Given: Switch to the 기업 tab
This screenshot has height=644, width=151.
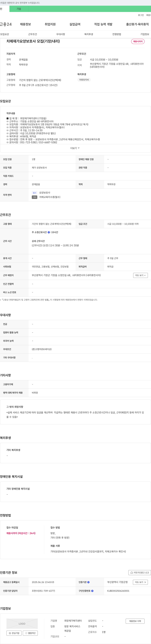Looking at the screenshot, I should [x=19, y=9].
